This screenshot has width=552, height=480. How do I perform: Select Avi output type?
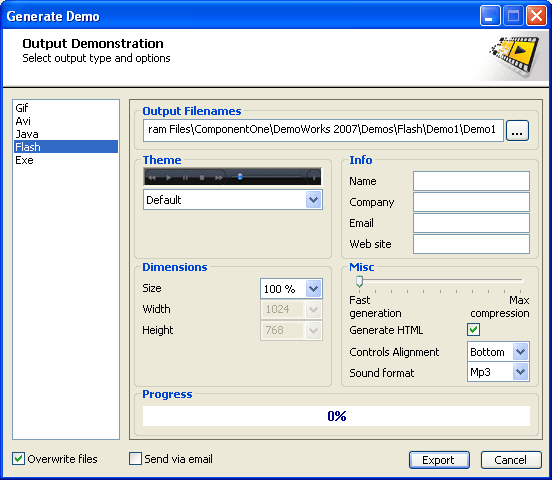point(66,121)
